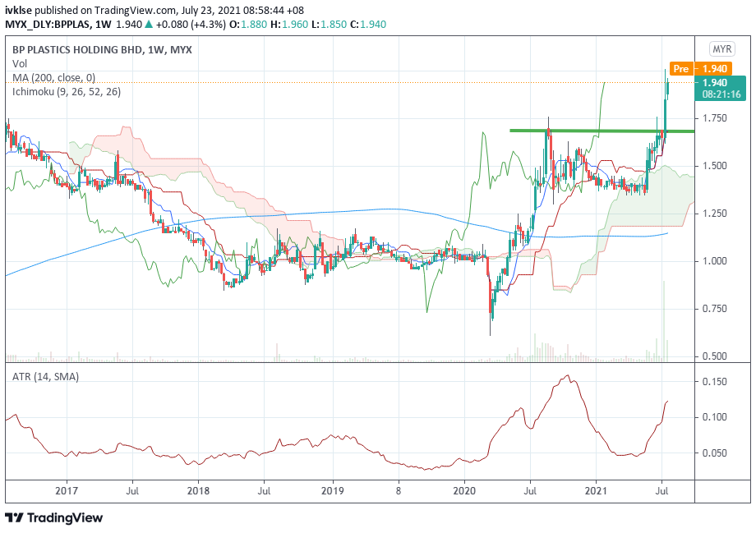Click the teal 1.940 countdown price label
The width and height of the screenshot is (756, 533).
tap(721, 88)
